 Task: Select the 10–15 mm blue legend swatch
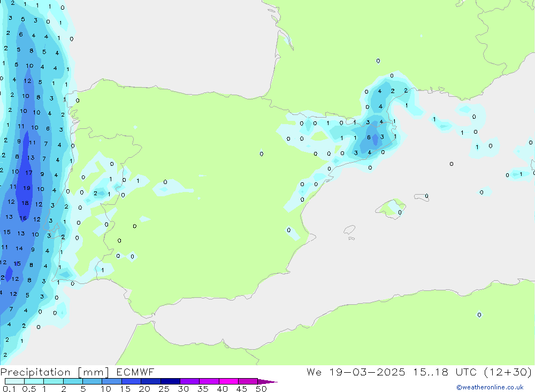112,381
